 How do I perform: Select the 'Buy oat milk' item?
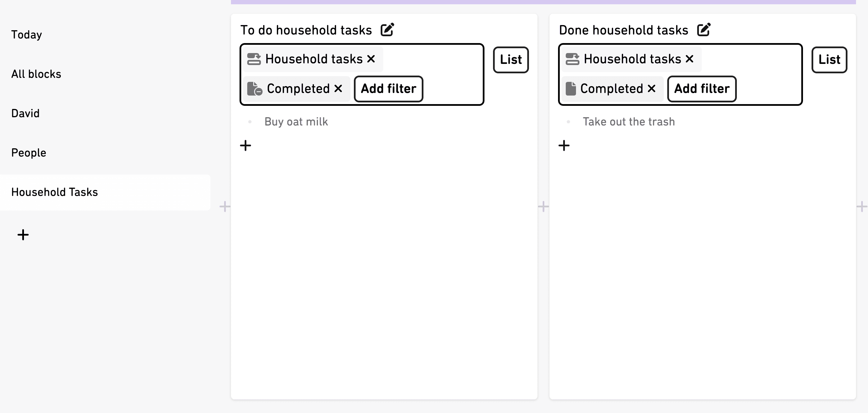(296, 122)
